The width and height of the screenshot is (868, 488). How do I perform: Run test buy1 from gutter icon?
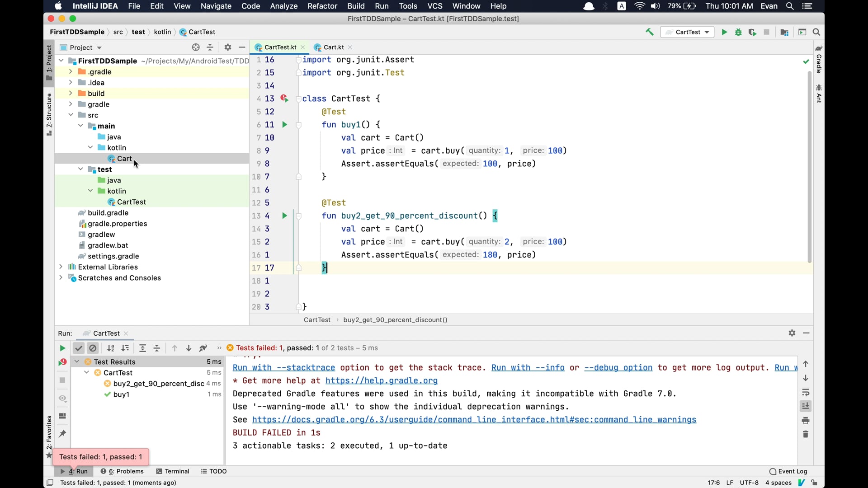point(284,125)
